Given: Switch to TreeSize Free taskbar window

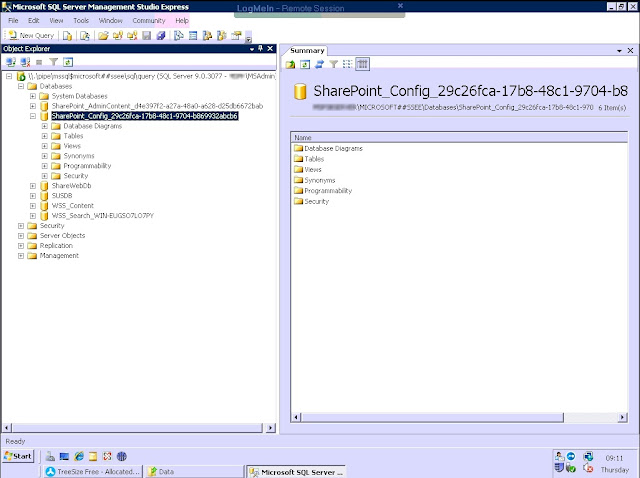Looking at the screenshot, I should (93, 471).
